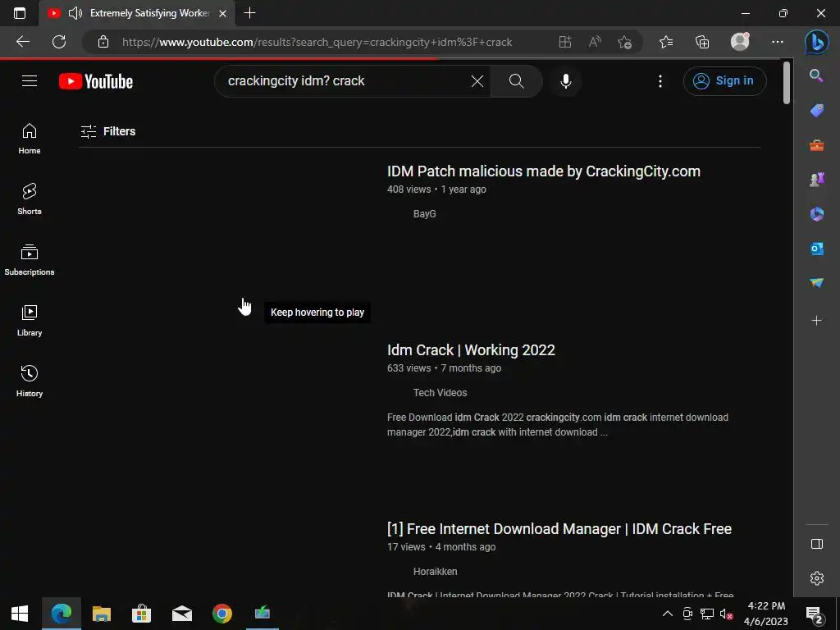Sign in to YouTube
The width and height of the screenshot is (840, 630).
click(x=724, y=81)
